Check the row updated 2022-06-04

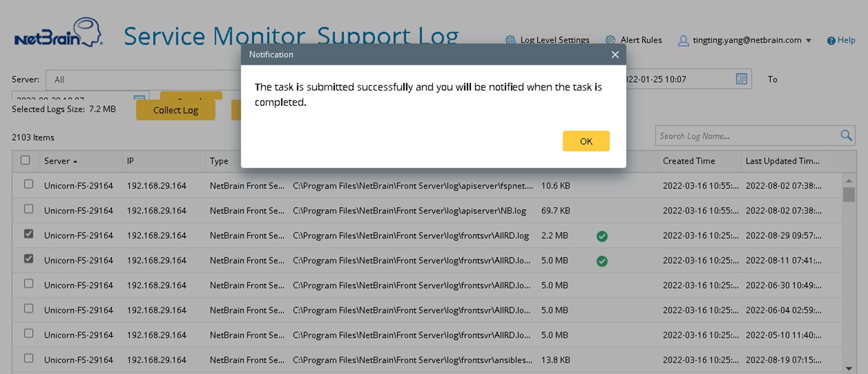29,308
